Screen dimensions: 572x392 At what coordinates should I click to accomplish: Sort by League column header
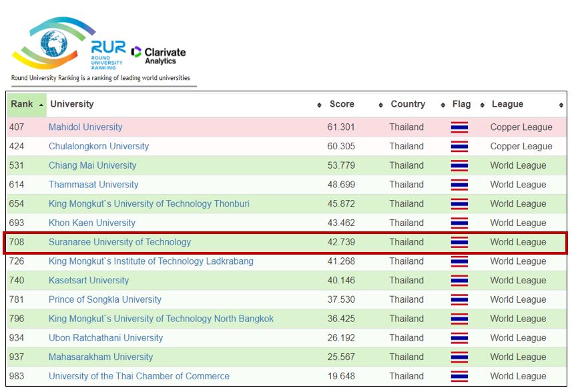pyautogui.click(x=527, y=104)
